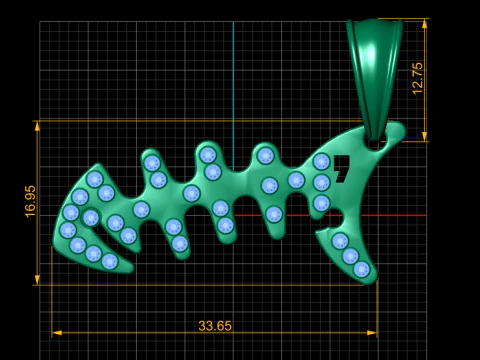
Task: Select the 12.75 bail dimension label
Action: coord(417,79)
